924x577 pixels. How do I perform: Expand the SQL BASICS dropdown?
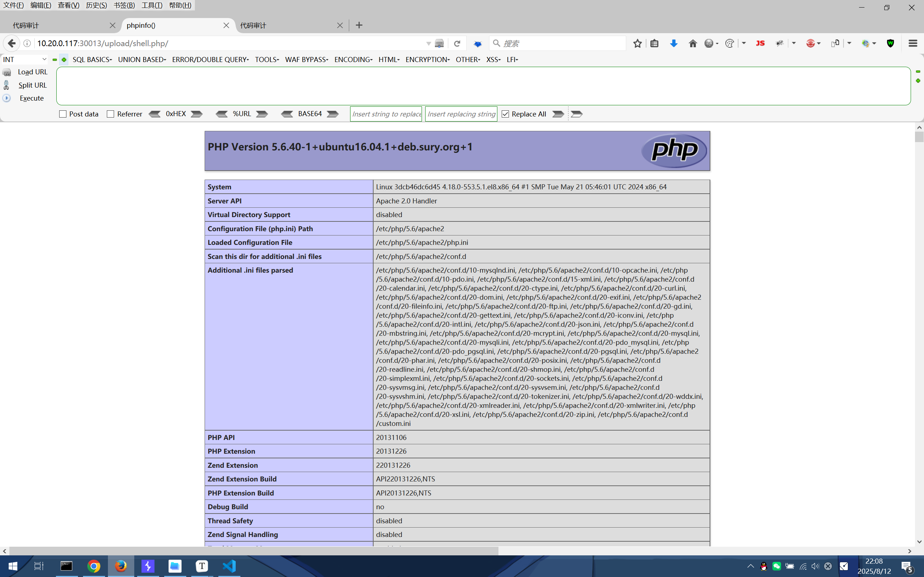(92, 60)
